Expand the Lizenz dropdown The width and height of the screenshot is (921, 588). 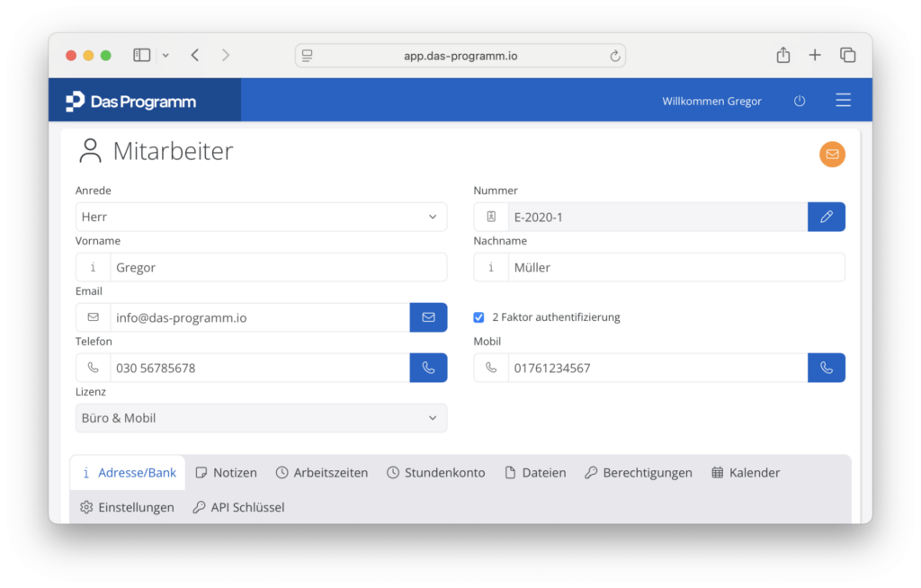(x=261, y=418)
